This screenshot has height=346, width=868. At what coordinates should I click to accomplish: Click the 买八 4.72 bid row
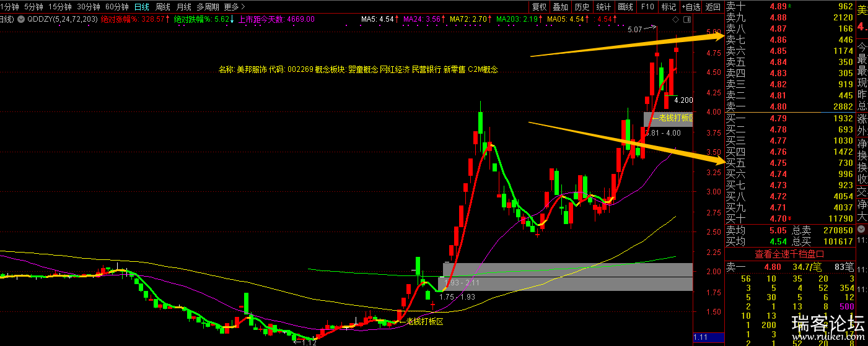coord(789,196)
